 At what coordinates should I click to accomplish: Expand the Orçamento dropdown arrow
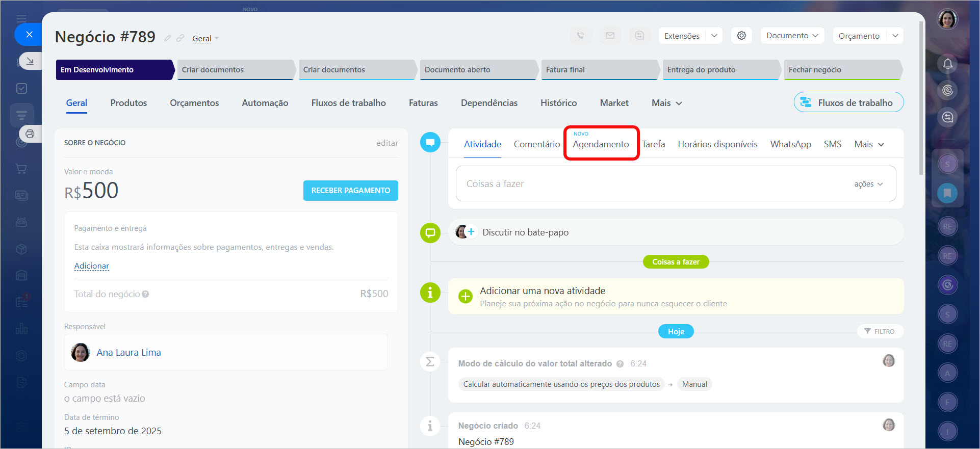(x=895, y=36)
